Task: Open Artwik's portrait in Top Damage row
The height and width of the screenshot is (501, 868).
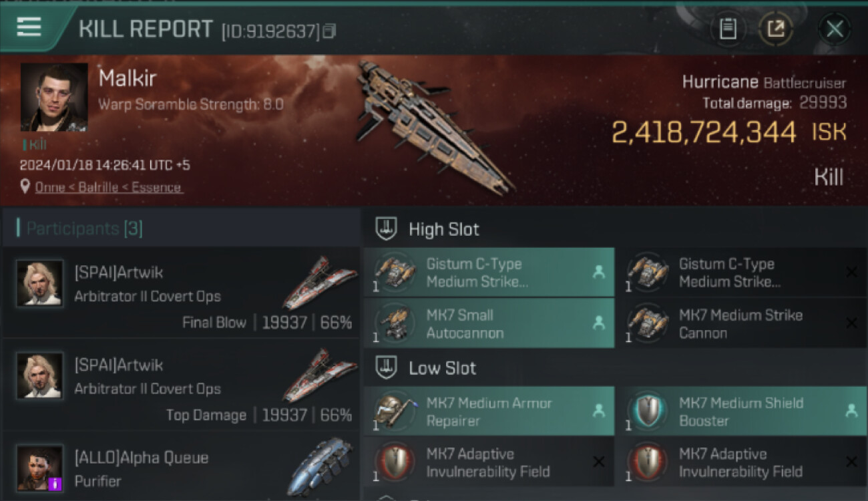Action: point(40,375)
